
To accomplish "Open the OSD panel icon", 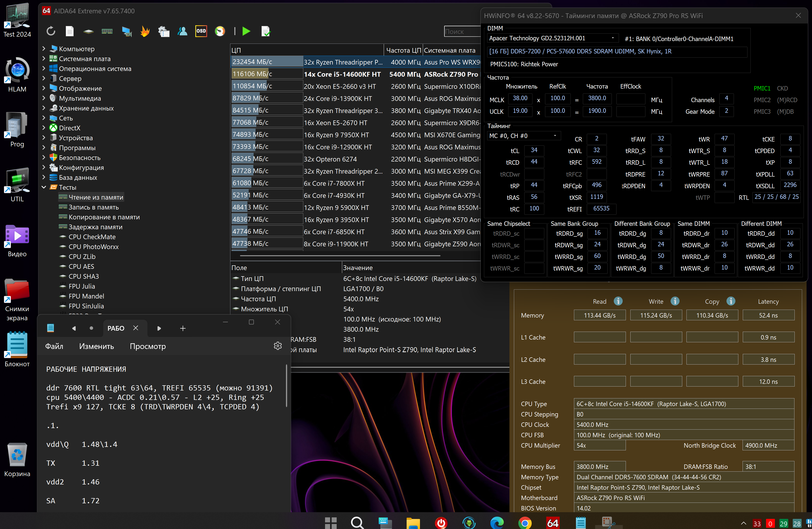I will [201, 31].
